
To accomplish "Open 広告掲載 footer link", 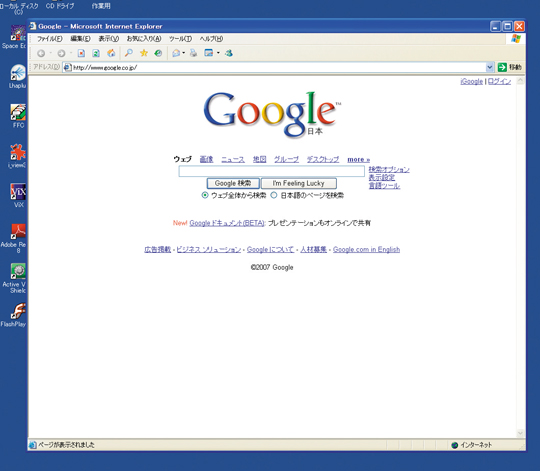I will tap(158, 250).
